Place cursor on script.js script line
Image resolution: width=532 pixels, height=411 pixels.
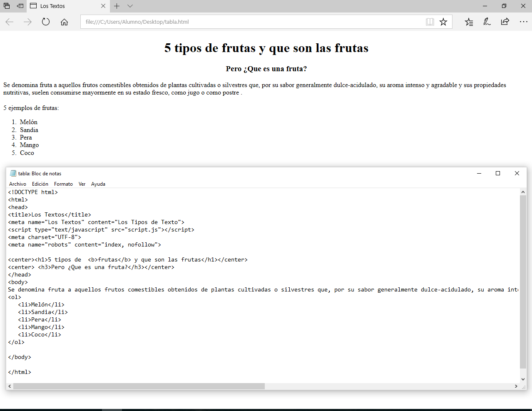tap(101, 229)
